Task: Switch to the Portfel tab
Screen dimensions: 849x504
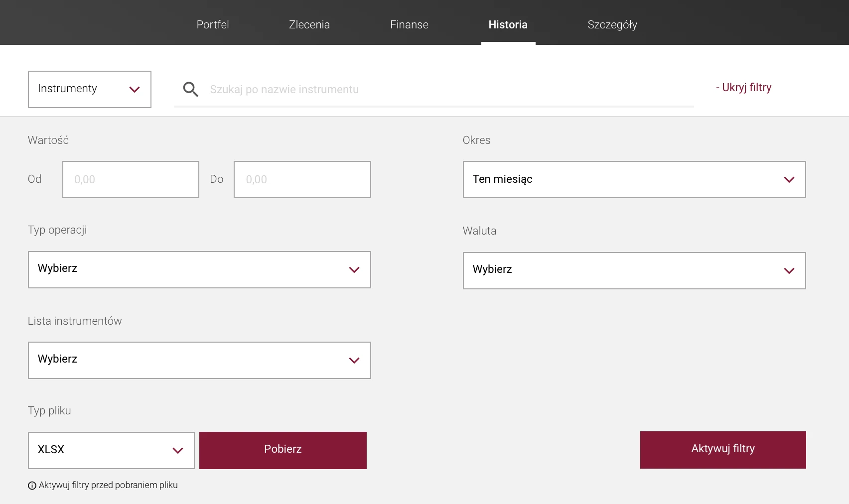Action: (213, 24)
